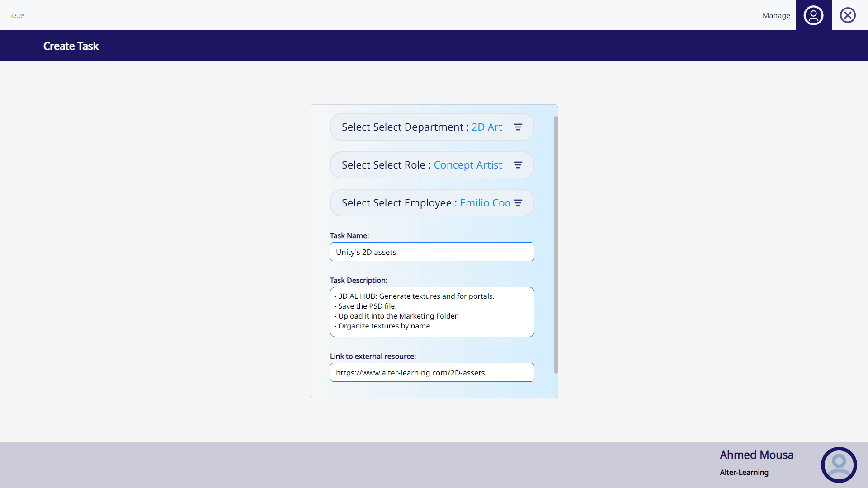The height and width of the screenshot is (488, 868).
Task: Open the Manage menu item
Action: pyautogui.click(x=776, y=15)
